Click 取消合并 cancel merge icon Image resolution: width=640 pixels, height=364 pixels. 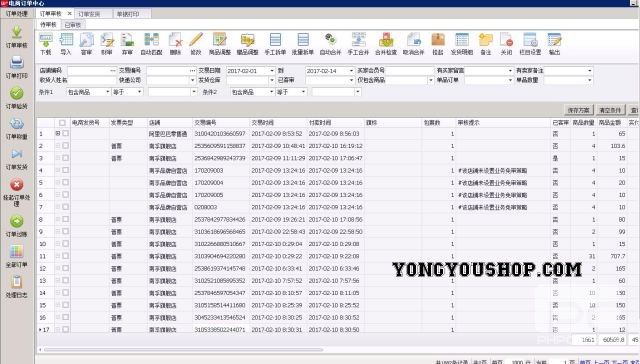[413, 44]
